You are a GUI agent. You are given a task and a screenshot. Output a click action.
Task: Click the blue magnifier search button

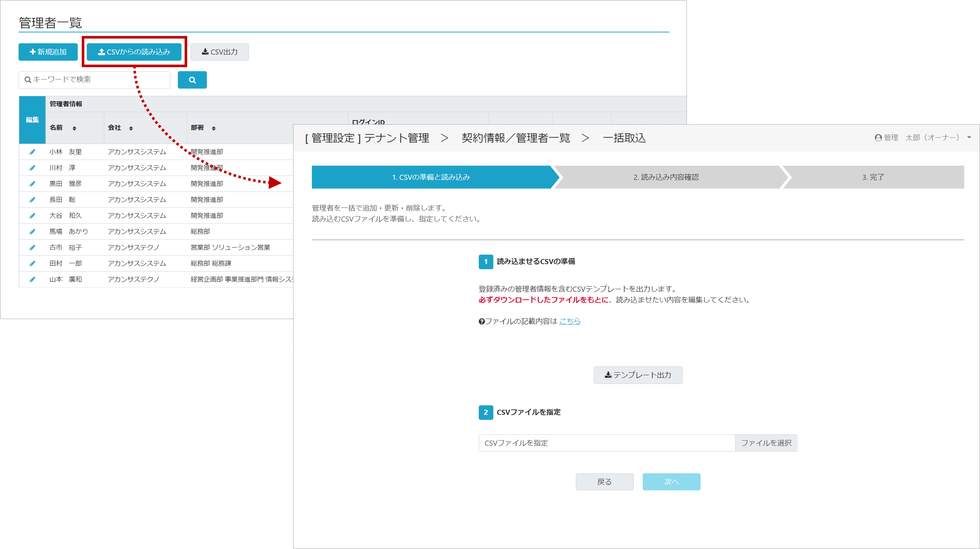(x=192, y=80)
